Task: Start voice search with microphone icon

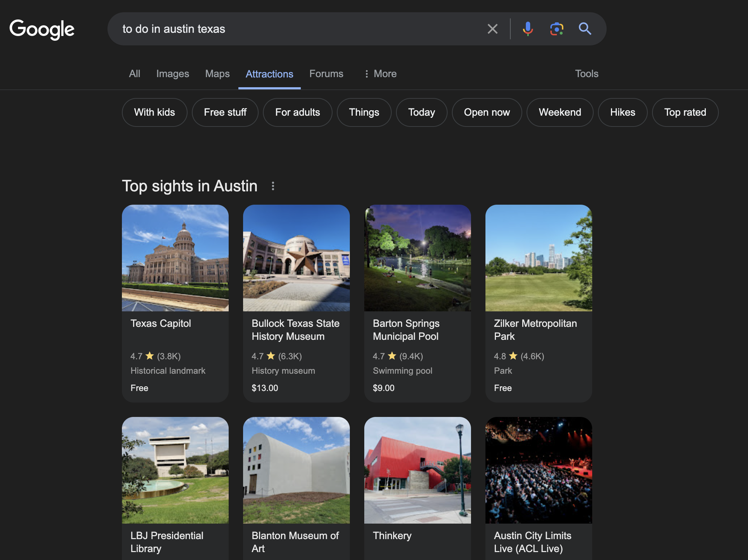Action: (528, 29)
